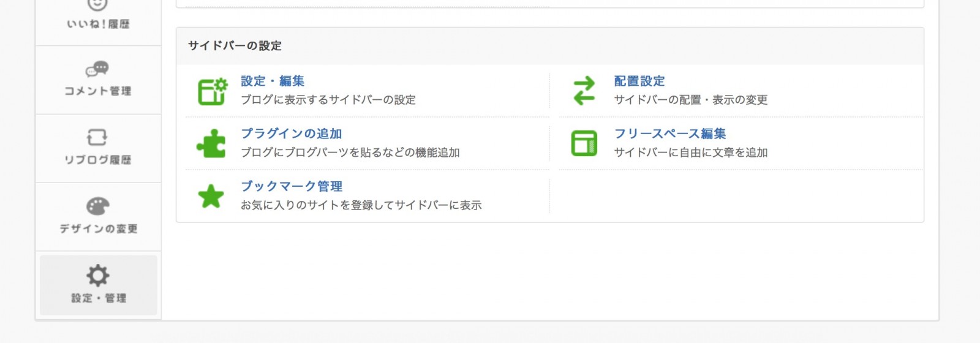Screen dimensions: 980x343
Task: Click the サイドバーの設定 section header
Action: click(x=235, y=46)
